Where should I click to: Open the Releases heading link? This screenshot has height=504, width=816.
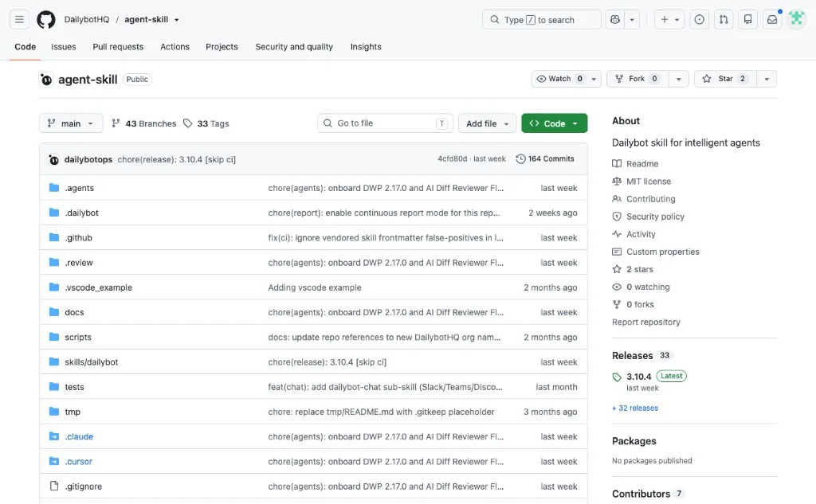point(632,356)
